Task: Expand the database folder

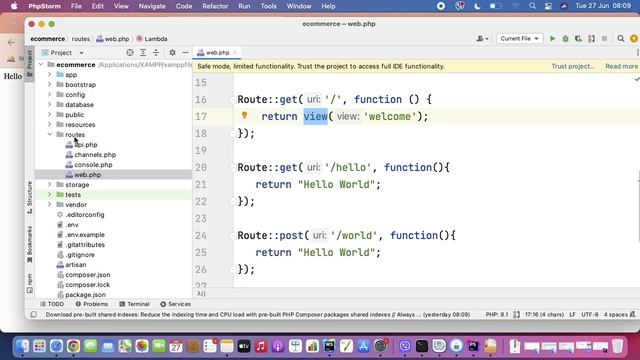Action: click(50, 104)
